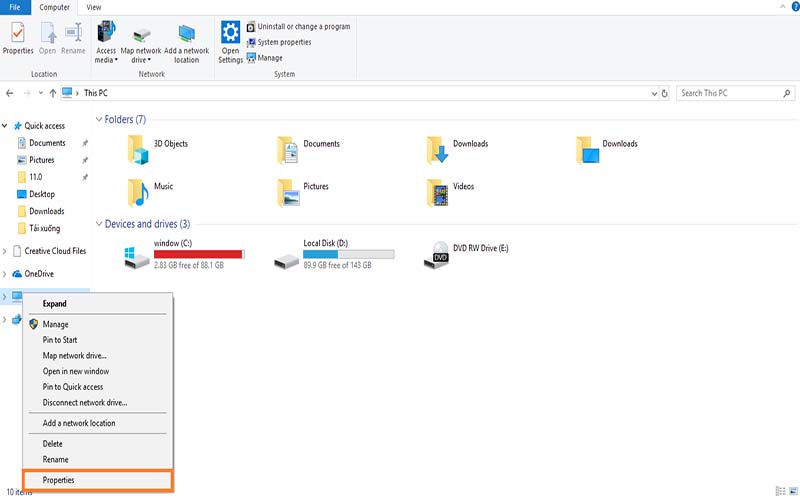This screenshot has height=500, width=800.
Task: Click the Up one level arrow
Action: tap(53, 93)
